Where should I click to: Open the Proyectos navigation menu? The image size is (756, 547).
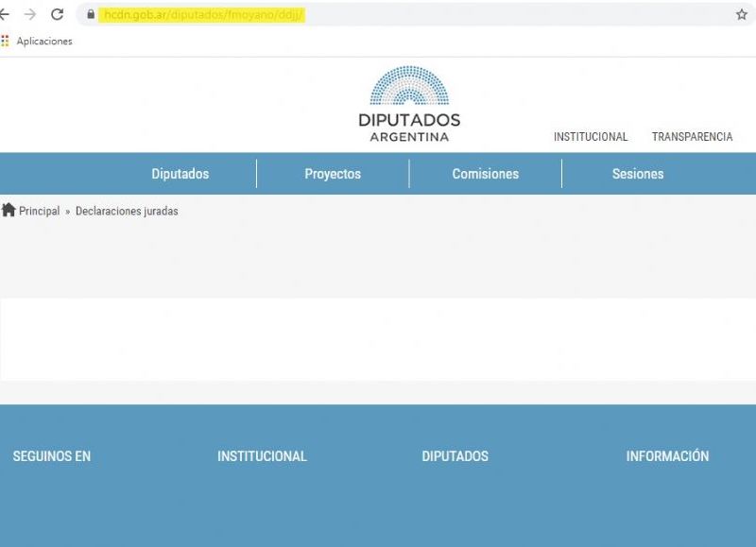point(333,174)
